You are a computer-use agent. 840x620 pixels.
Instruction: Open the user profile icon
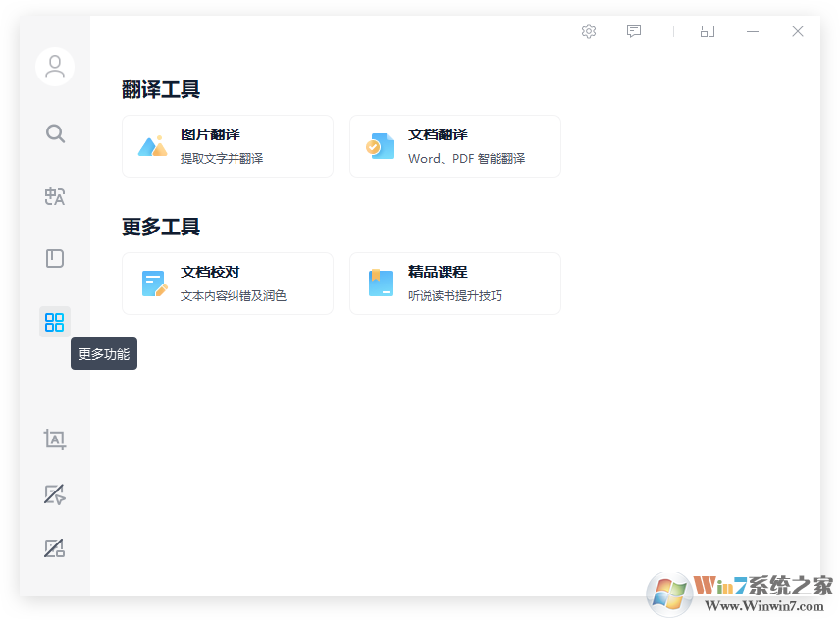[x=54, y=67]
